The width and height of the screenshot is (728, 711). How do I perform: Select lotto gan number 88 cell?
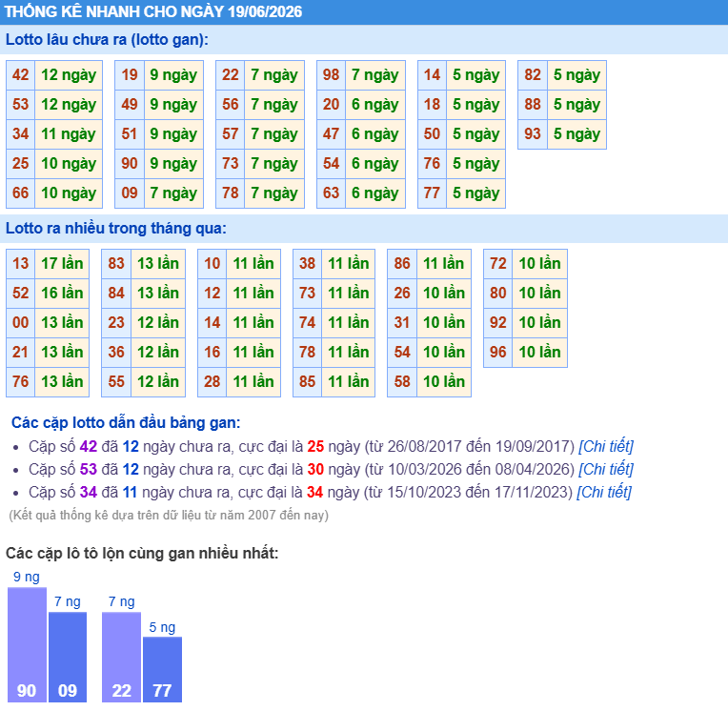pos(533,105)
